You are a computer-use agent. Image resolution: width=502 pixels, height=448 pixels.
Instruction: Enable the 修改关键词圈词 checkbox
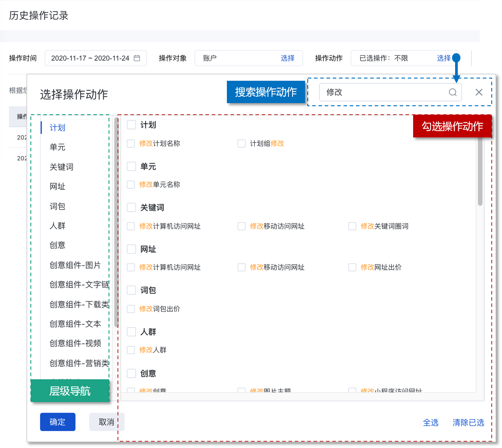(352, 226)
